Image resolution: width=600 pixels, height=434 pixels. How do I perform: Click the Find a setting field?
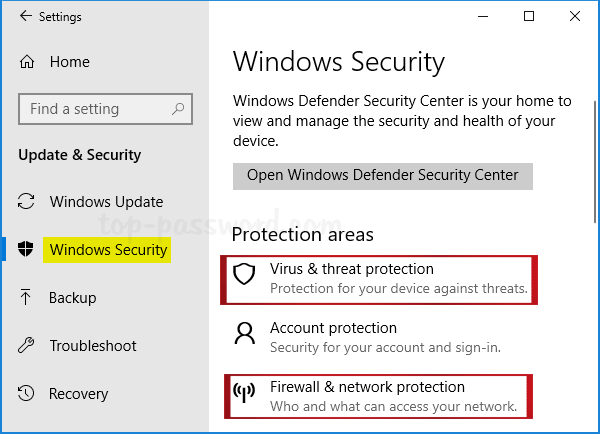tap(105, 109)
